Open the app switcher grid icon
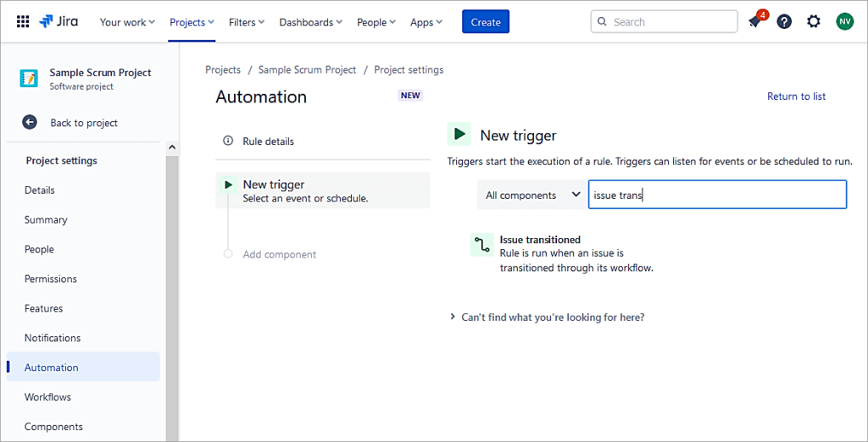 point(23,22)
